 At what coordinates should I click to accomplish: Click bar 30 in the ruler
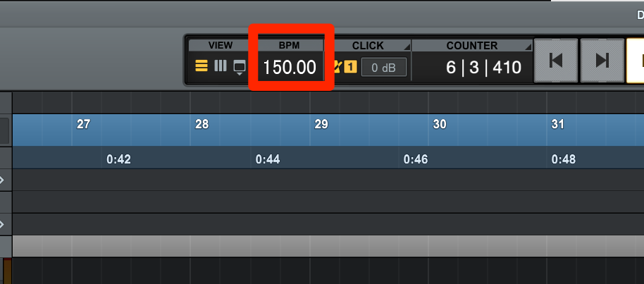click(440, 124)
